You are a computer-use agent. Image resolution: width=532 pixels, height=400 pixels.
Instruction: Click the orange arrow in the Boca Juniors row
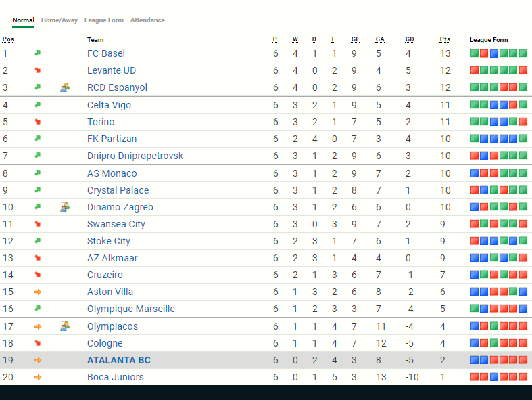click(x=38, y=377)
